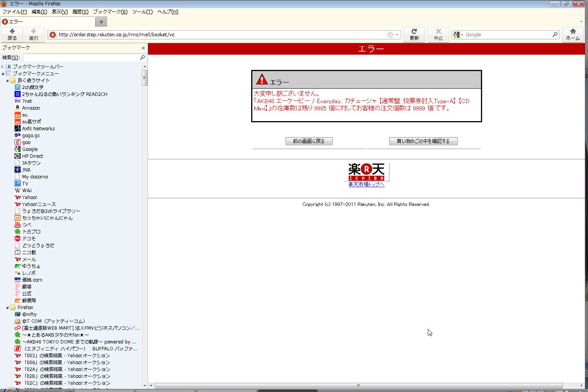
Task: Open the JNB bookmark
Action: click(22, 170)
